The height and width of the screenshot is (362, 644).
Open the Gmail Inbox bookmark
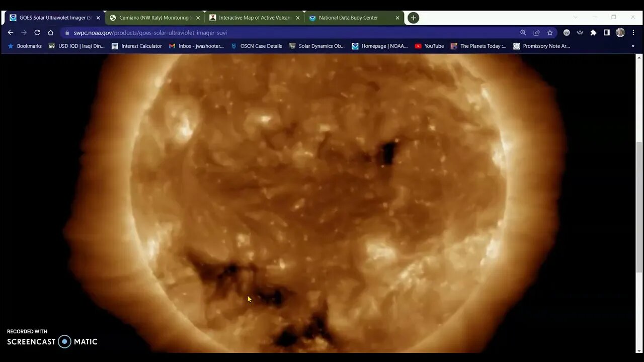coord(196,46)
